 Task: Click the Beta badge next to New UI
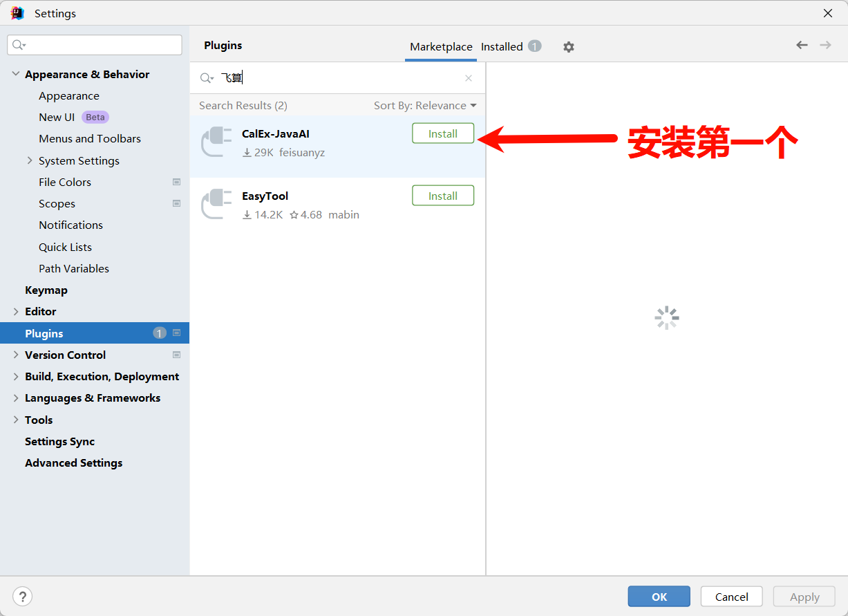[x=95, y=117]
